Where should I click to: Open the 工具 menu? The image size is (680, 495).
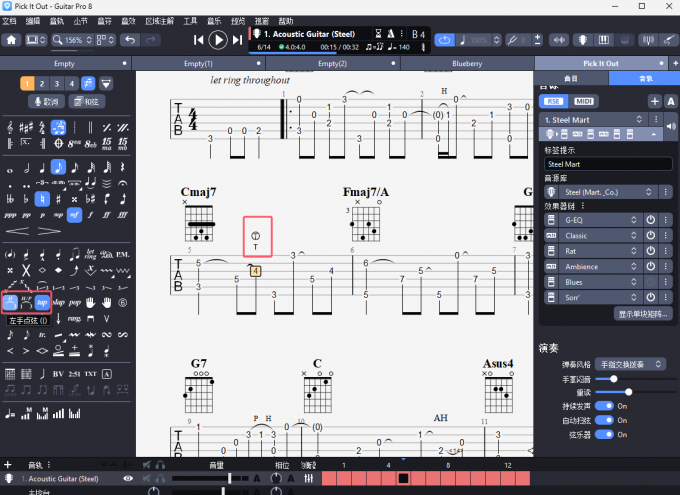(x=204, y=20)
